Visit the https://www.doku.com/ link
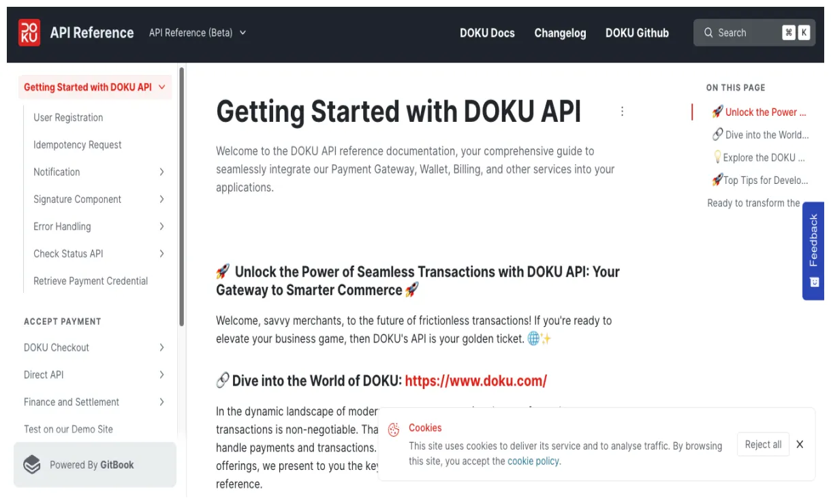Viewport: 831px width, 504px height. [475, 381]
